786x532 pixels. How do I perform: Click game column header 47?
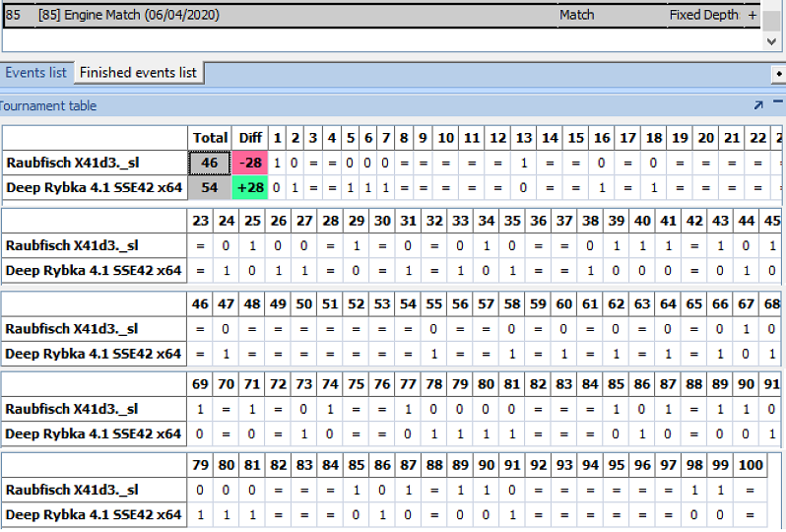(x=227, y=304)
